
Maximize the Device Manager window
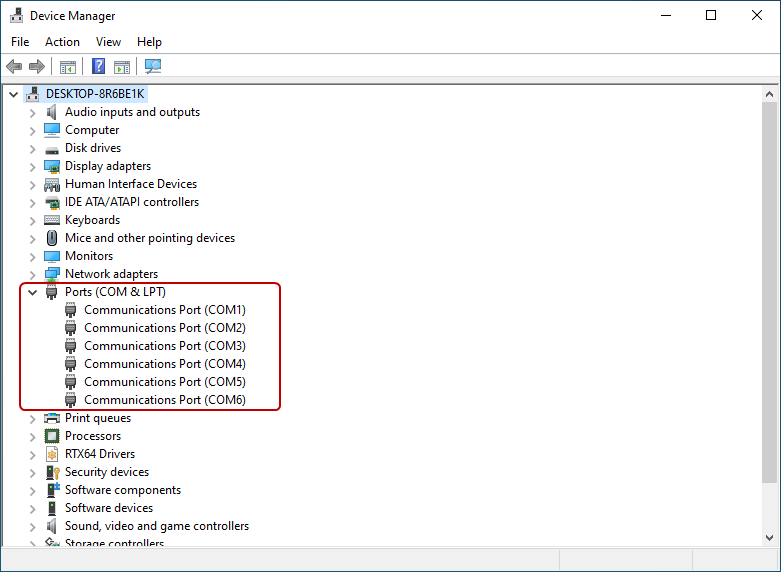coord(711,15)
